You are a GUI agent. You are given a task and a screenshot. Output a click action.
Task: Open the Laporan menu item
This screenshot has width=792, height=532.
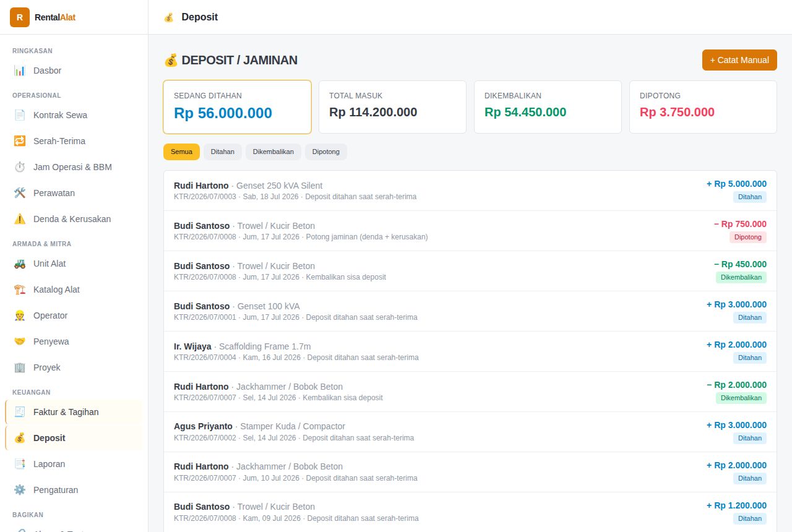(x=74, y=464)
